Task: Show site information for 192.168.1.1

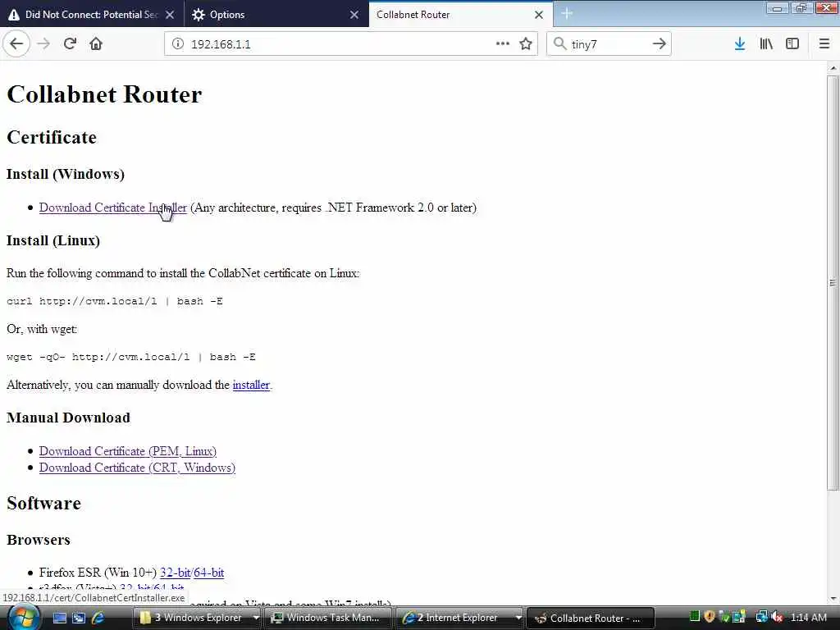Action: coord(178,44)
